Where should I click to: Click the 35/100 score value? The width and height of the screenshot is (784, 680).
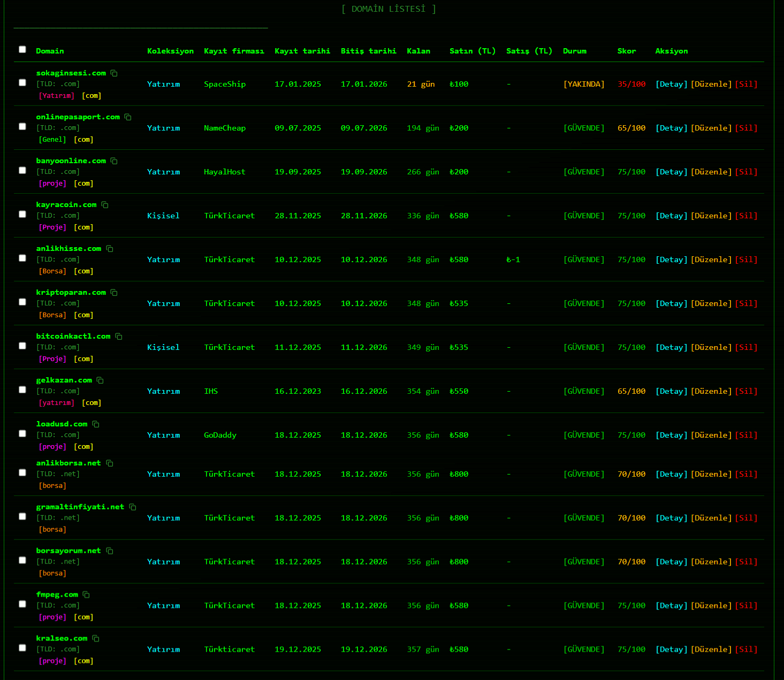[631, 84]
